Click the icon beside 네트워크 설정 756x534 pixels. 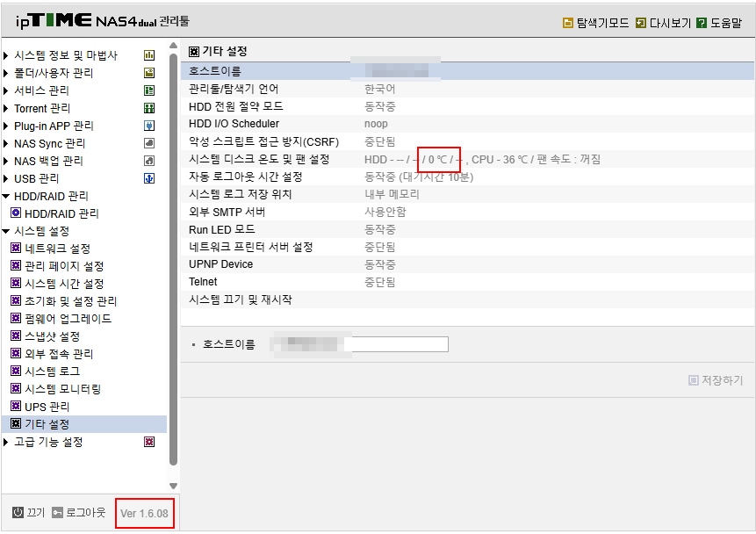(16, 248)
